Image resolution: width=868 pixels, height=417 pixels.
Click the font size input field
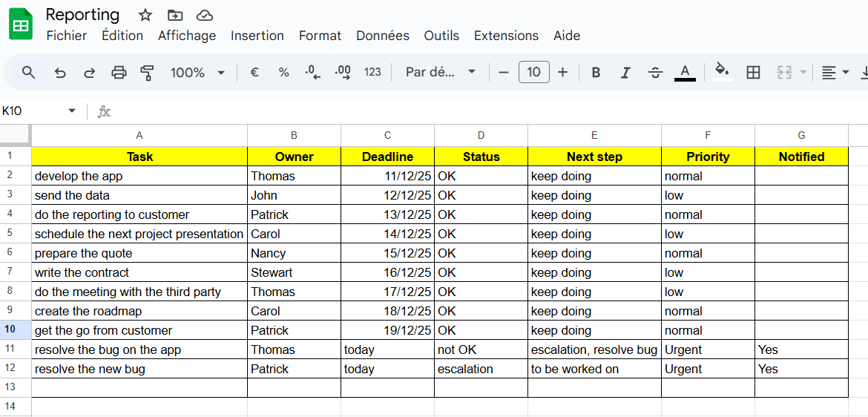(533, 72)
